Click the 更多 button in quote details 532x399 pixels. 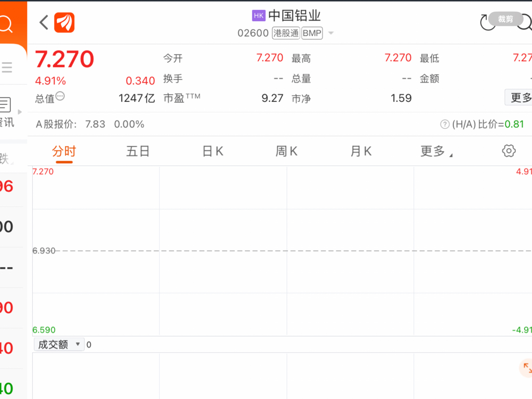[x=519, y=98]
